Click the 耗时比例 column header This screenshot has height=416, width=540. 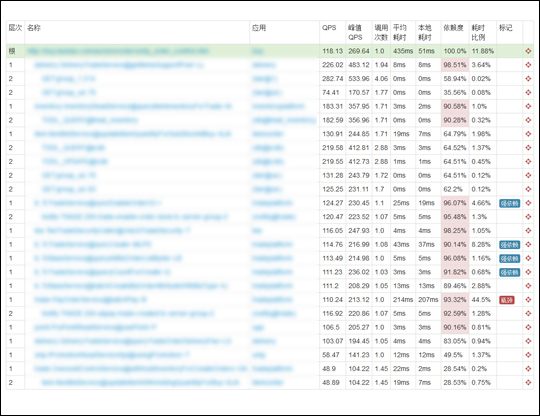click(478, 32)
